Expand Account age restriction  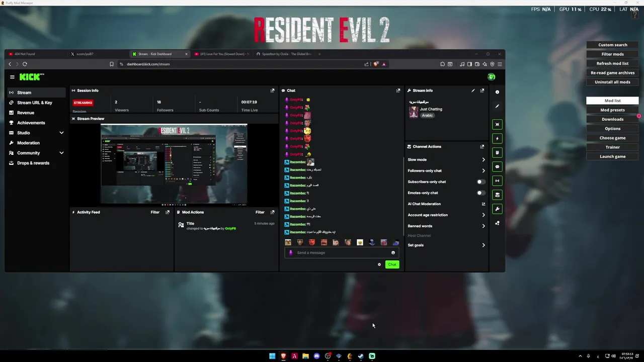[484, 215]
